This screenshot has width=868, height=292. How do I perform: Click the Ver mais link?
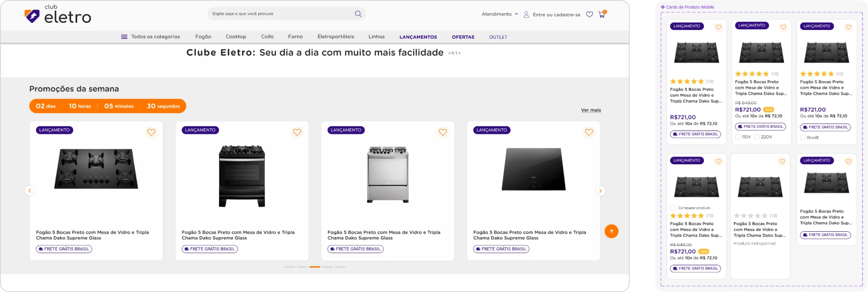point(591,110)
